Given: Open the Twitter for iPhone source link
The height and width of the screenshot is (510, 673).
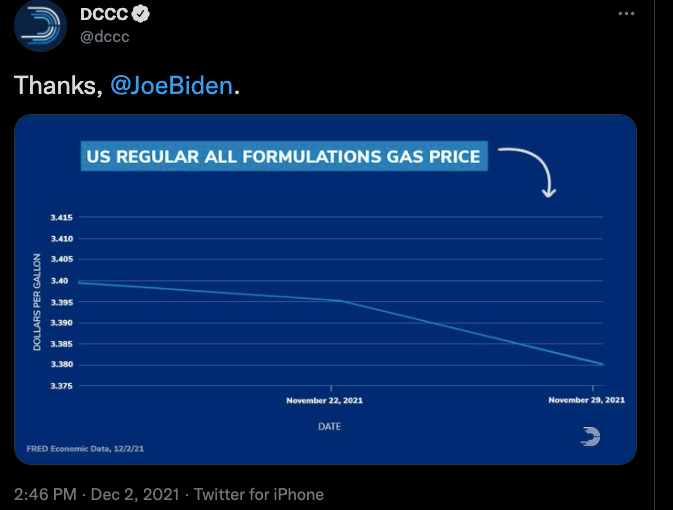Looking at the screenshot, I should coord(258,494).
